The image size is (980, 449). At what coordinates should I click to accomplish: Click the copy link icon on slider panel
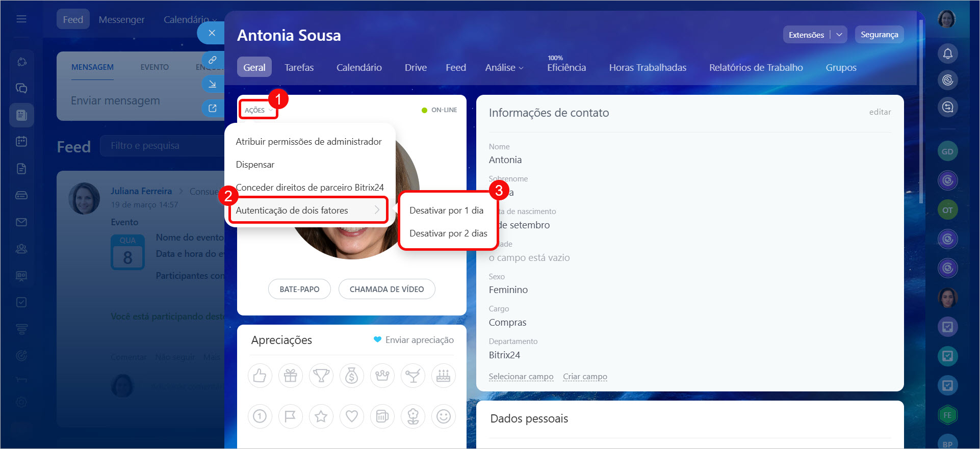click(213, 60)
